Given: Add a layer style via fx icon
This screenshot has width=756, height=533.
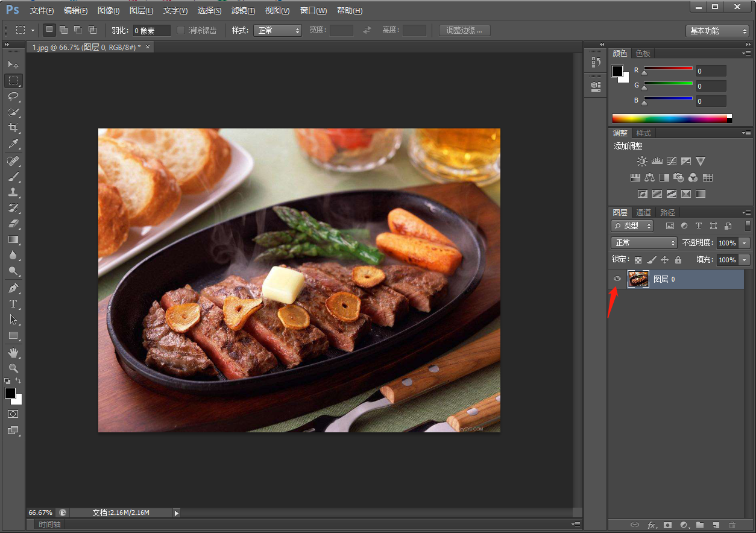Looking at the screenshot, I should (652, 525).
